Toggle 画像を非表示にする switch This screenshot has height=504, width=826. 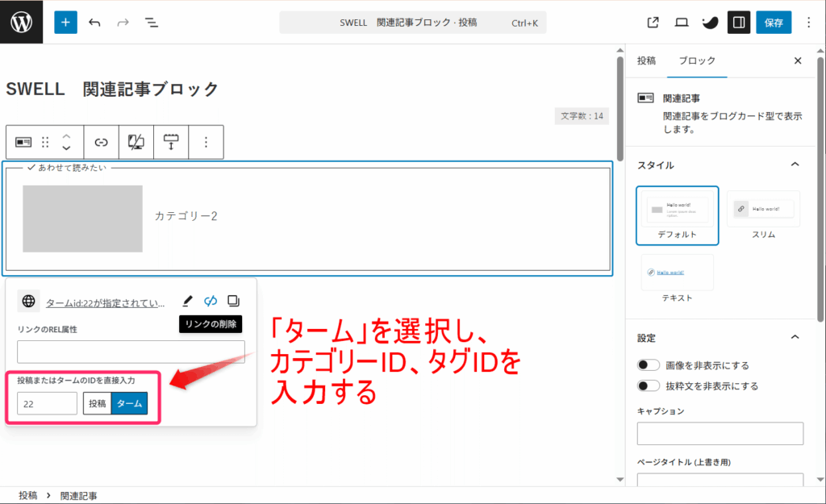pyautogui.click(x=648, y=365)
